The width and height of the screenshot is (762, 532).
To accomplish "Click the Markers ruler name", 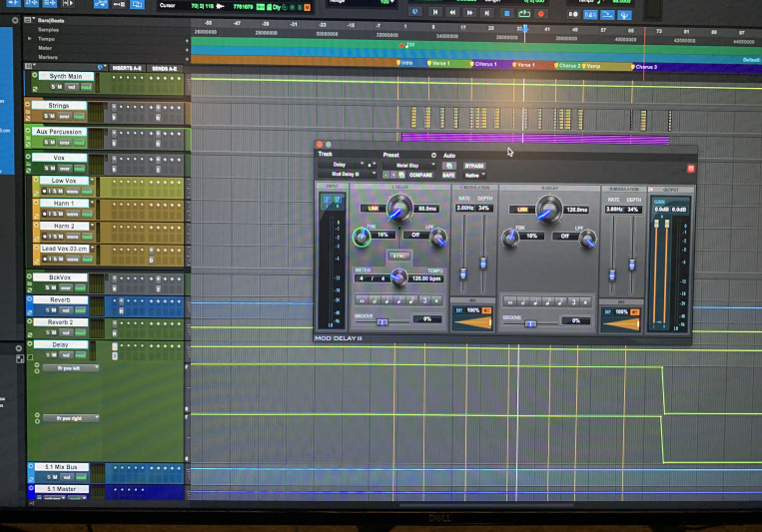I will pos(48,57).
